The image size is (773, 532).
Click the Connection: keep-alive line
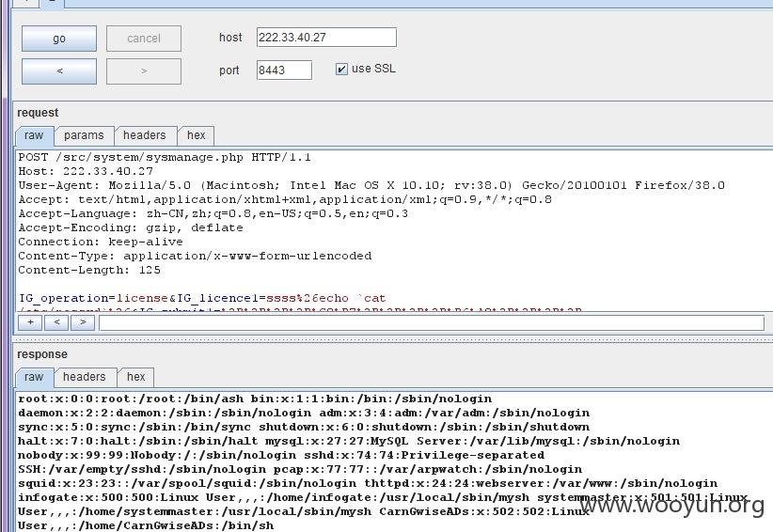[x=101, y=242]
